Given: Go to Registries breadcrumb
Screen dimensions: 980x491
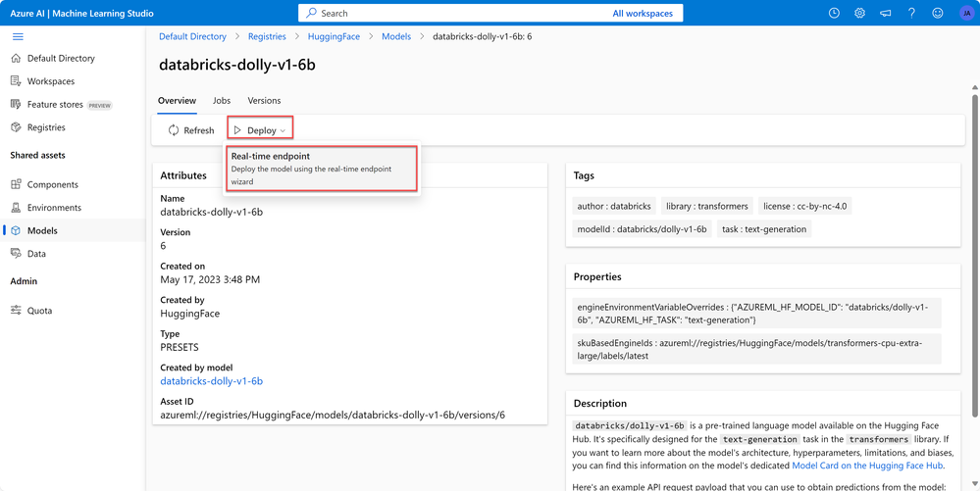Looking at the screenshot, I should [267, 37].
